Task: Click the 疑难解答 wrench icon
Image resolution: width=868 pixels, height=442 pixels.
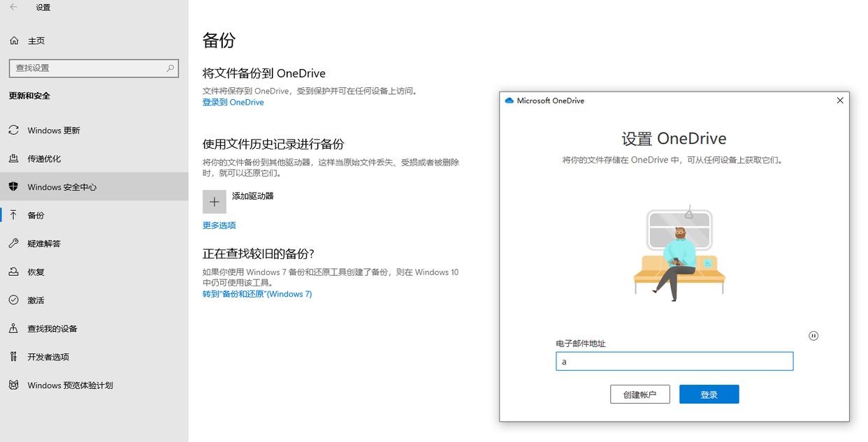Action: (x=13, y=244)
